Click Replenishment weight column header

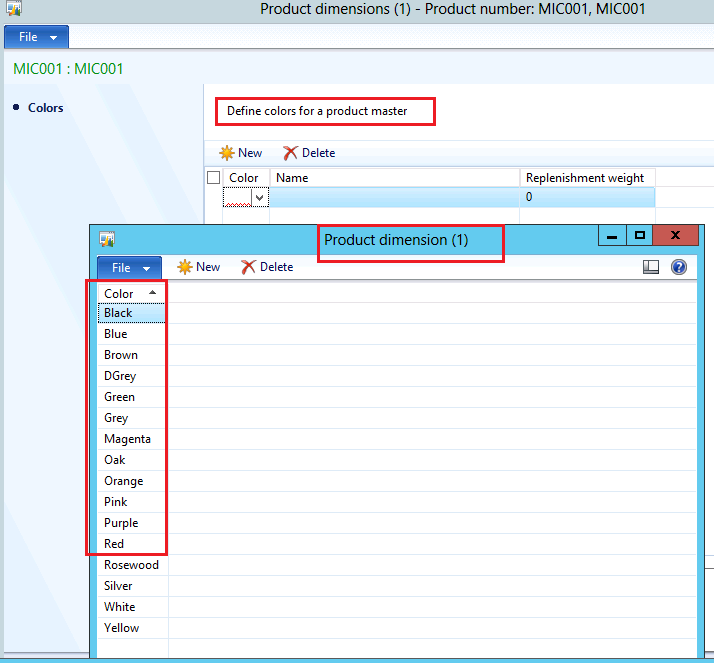coord(587,178)
